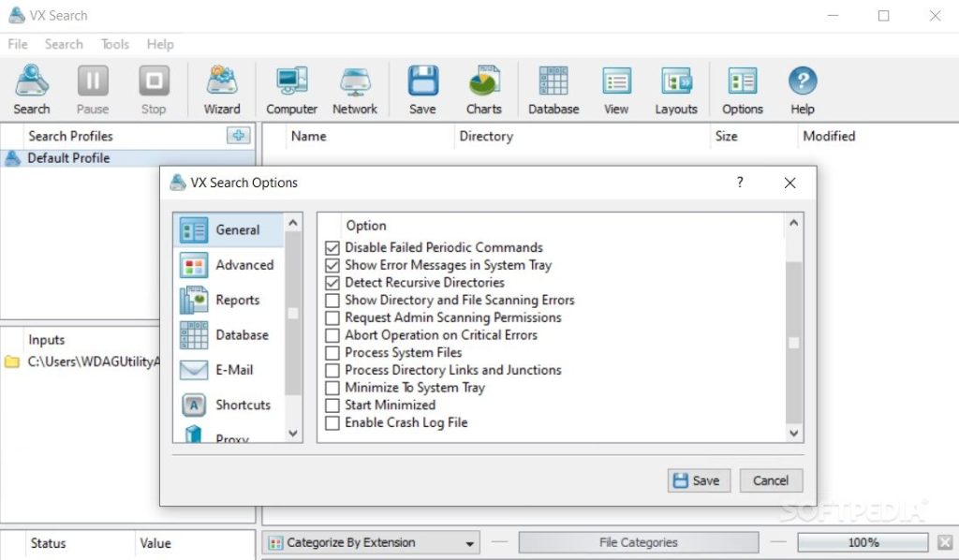Enable Process System Files
959x560 pixels.
pos(332,352)
